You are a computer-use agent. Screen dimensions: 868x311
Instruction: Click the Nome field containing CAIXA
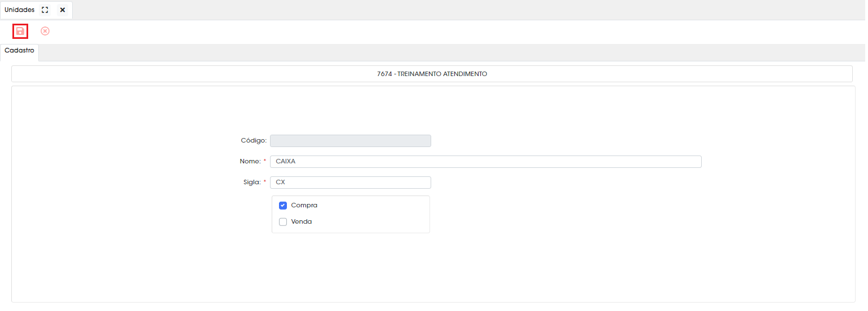pyautogui.click(x=486, y=162)
